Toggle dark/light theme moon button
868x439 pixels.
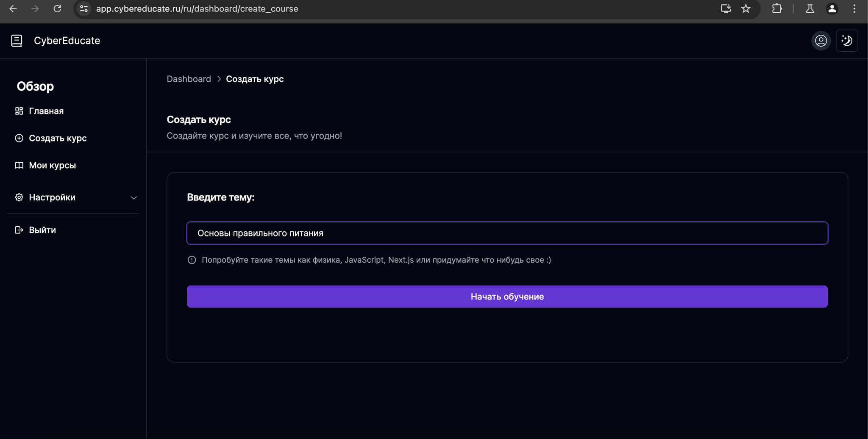(x=847, y=41)
